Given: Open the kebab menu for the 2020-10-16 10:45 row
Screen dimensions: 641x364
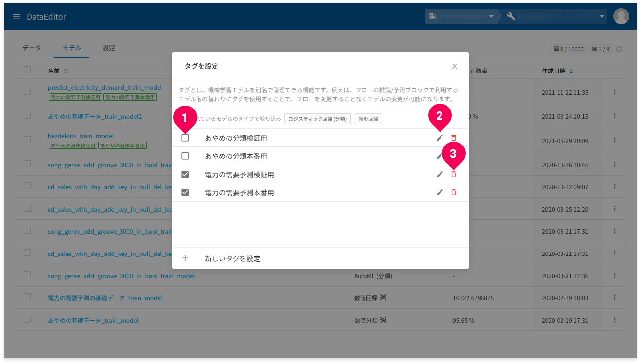Looking at the screenshot, I should (x=615, y=164).
